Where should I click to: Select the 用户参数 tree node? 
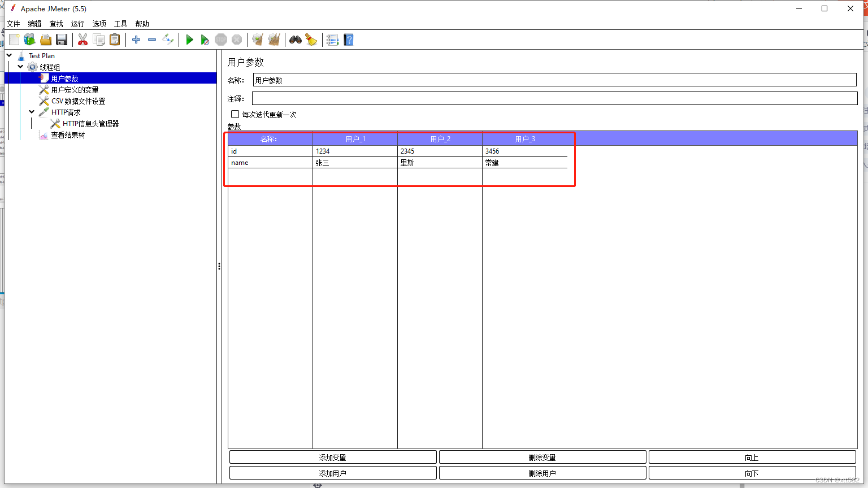pos(64,79)
